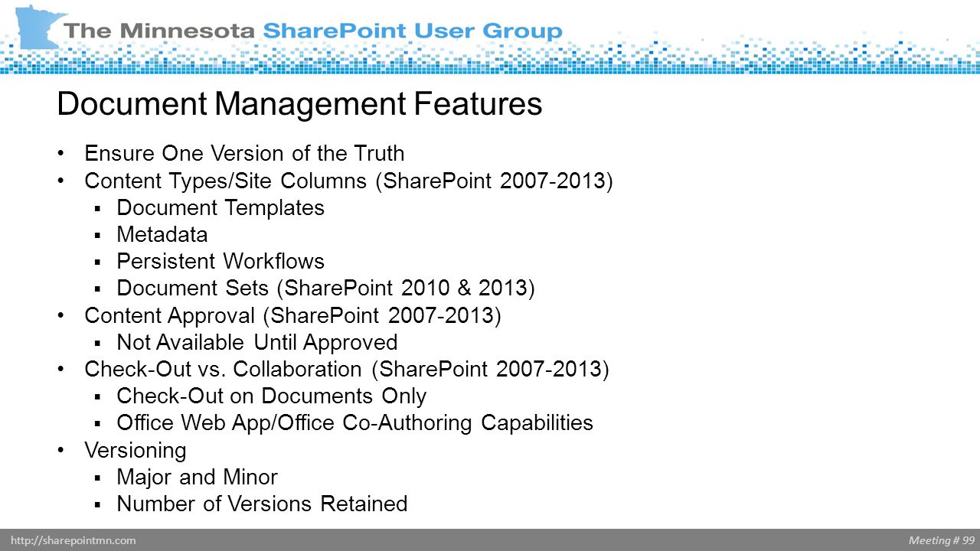Click 'The Minnesota SharePoint User Group' header title
980x551 pixels.
pos(313,31)
